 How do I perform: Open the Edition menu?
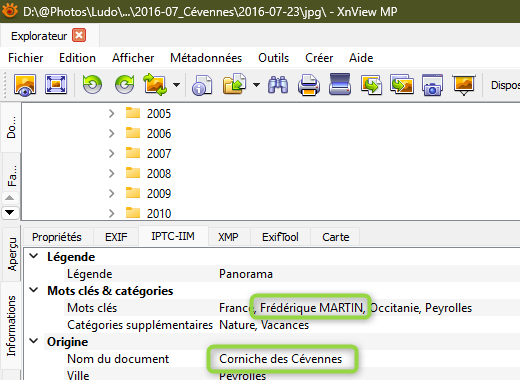(x=77, y=58)
